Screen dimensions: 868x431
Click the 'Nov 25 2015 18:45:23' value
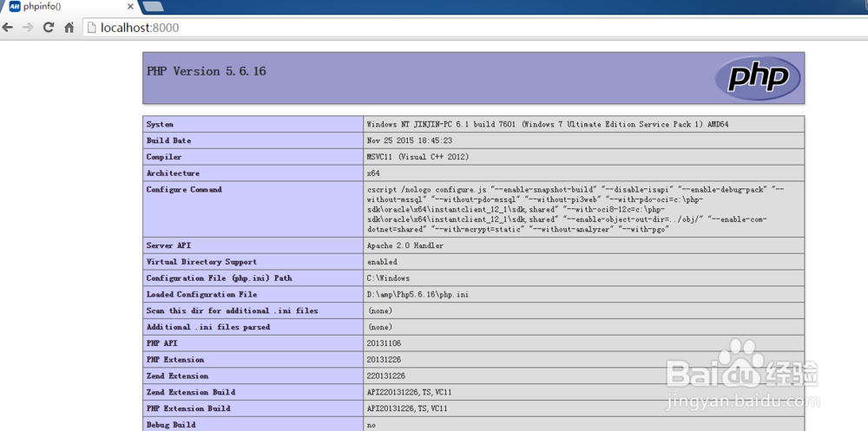click(x=410, y=140)
